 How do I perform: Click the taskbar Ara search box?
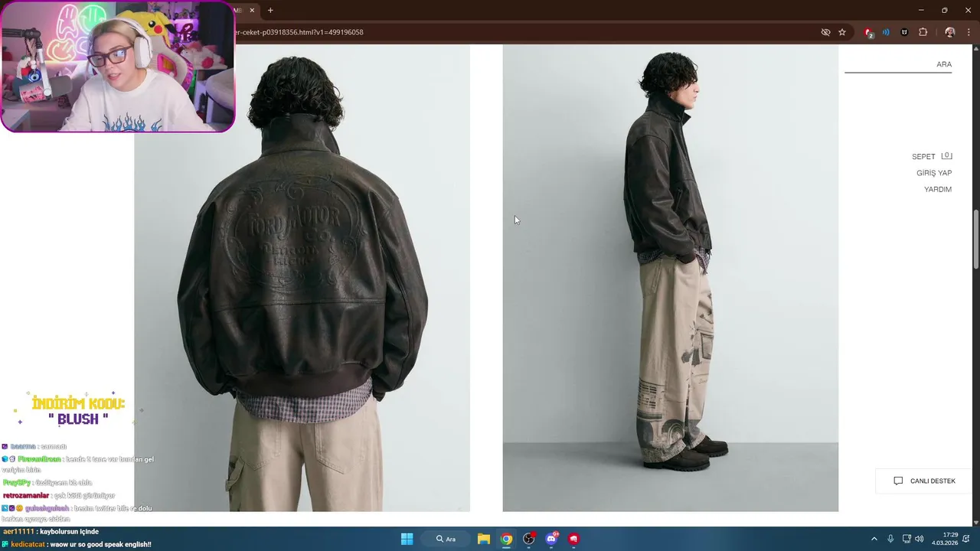447,539
